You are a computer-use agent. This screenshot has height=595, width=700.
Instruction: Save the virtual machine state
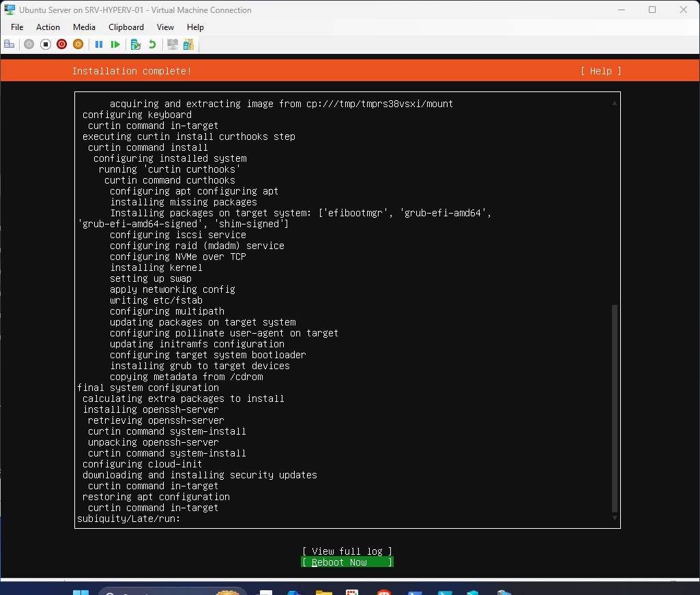[x=78, y=44]
